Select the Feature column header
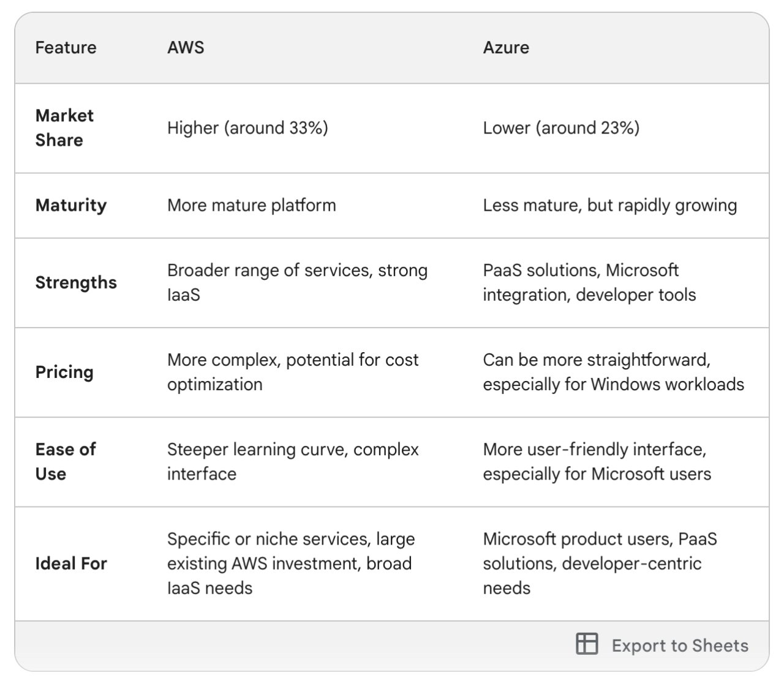The width and height of the screenshot is (784, 686). (66, 48)
